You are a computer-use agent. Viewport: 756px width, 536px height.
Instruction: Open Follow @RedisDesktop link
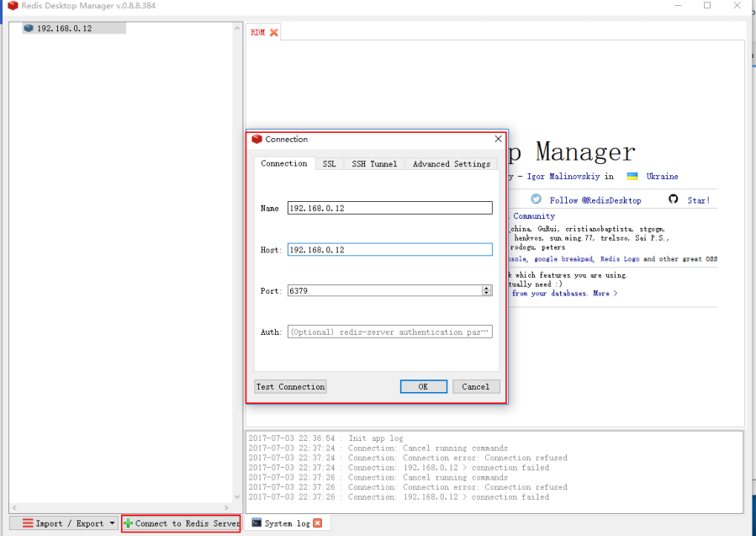595,200
